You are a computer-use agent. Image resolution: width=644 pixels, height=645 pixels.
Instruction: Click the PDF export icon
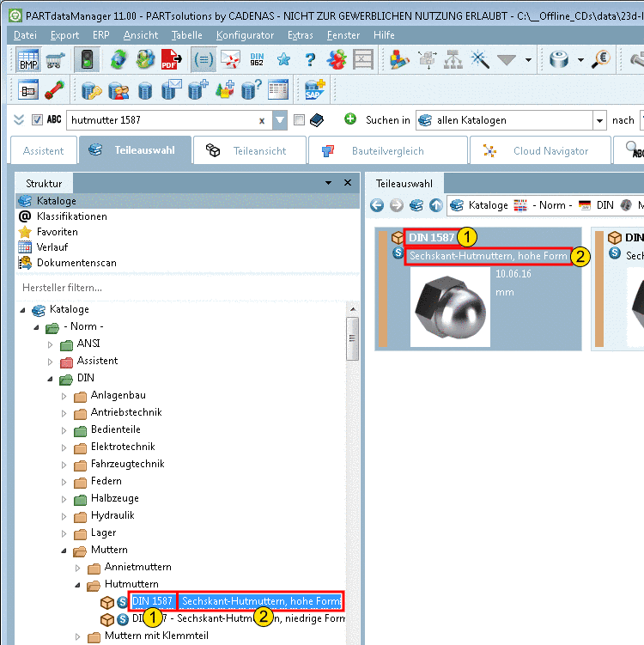tap(171, 59)
